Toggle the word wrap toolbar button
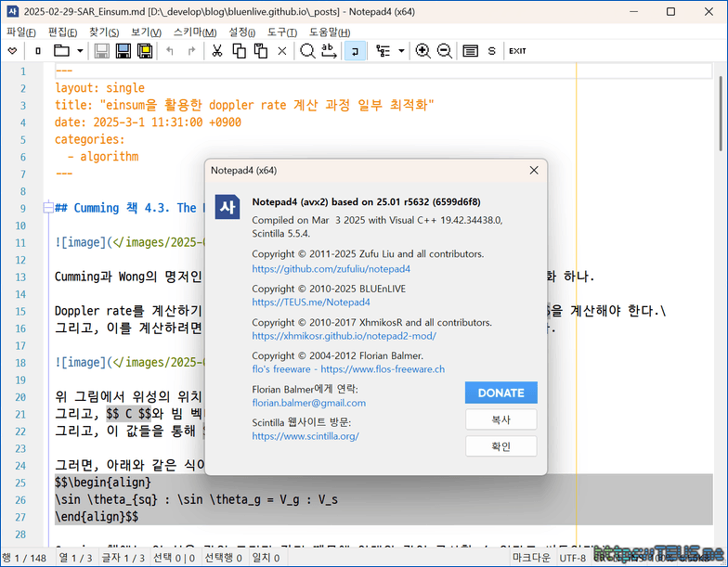The width and height of the screenshot is (728, 567). click(354, 51)
